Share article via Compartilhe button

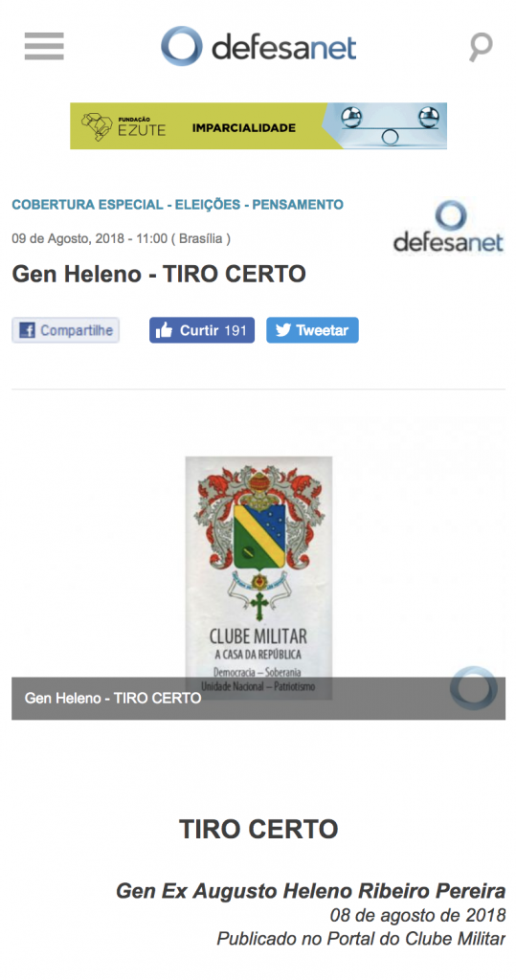[x=66, y=330]
